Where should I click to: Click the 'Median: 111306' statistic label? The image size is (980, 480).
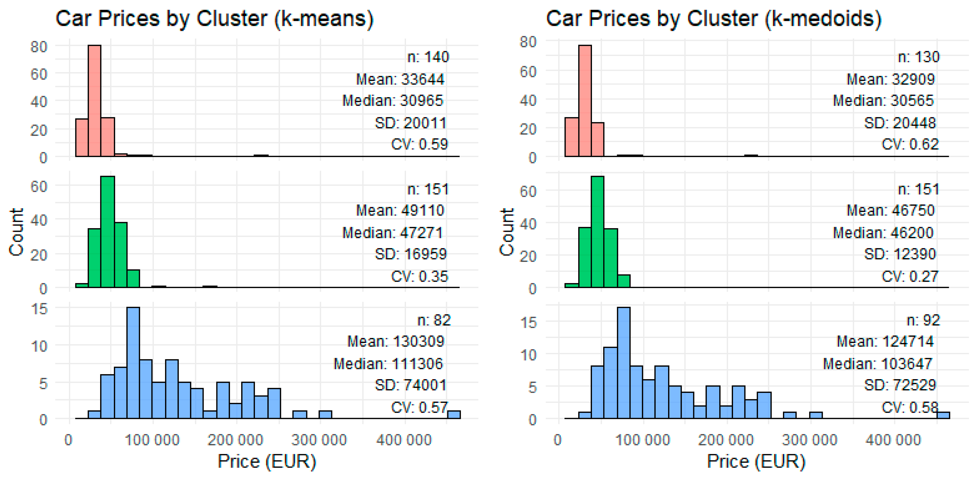pos(388,364)
